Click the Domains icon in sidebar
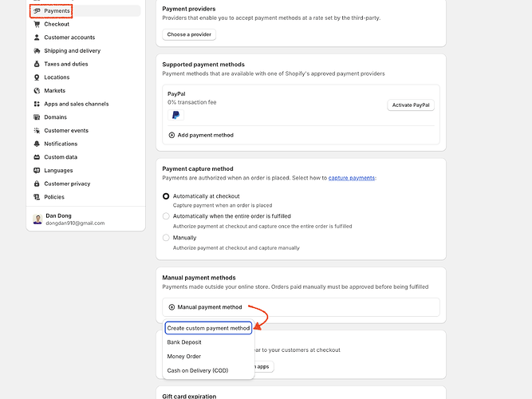 click(x=37, y=117)
